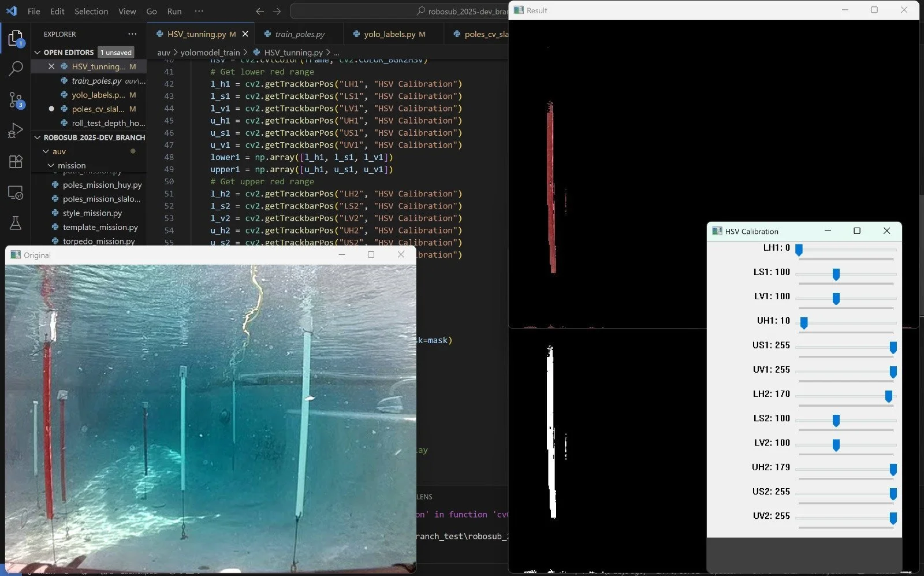Select poles_cv_slal... in Open Editors
The height and width of the screenshot is (576, 924).
tap(88, 109)
